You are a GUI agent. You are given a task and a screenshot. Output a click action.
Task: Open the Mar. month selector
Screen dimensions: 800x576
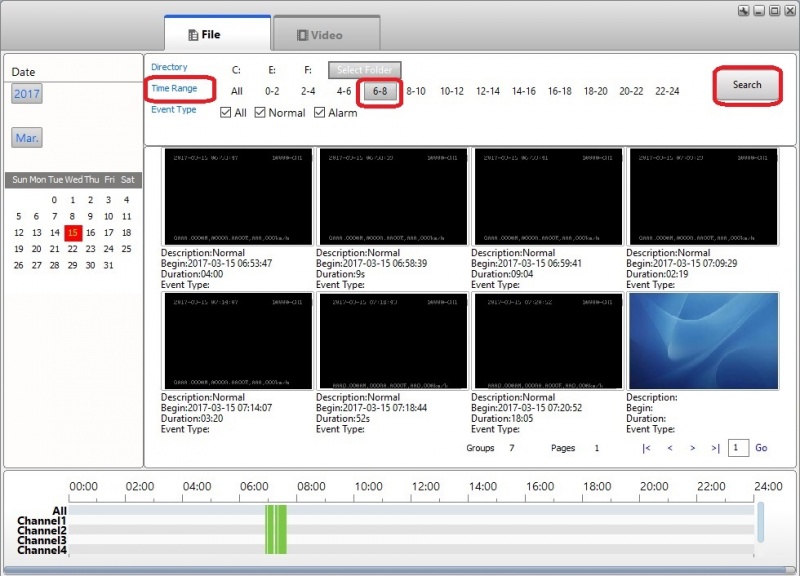coord(25,137)
